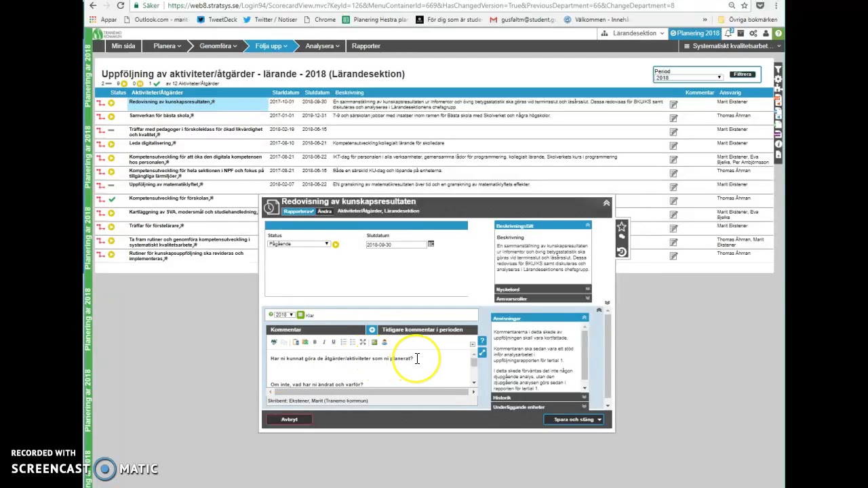Switch to Tidigare kommentar i perioden tab
Viewport: 868px width, 488px height.
422,329
